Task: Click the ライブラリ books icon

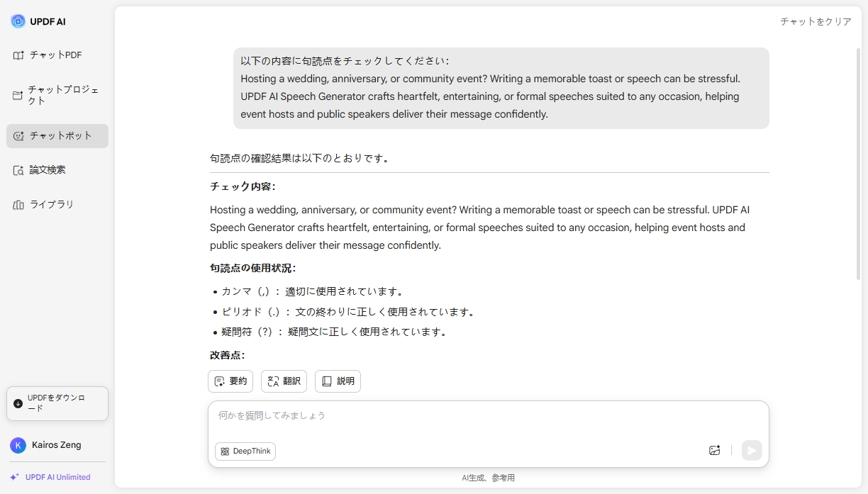Action: pyautogui.click(x=18, y=205)
